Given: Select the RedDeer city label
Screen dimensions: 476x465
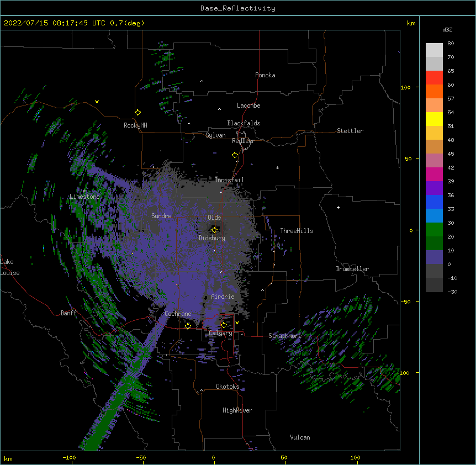Looking at the screenshot, I should click(243, 141).
